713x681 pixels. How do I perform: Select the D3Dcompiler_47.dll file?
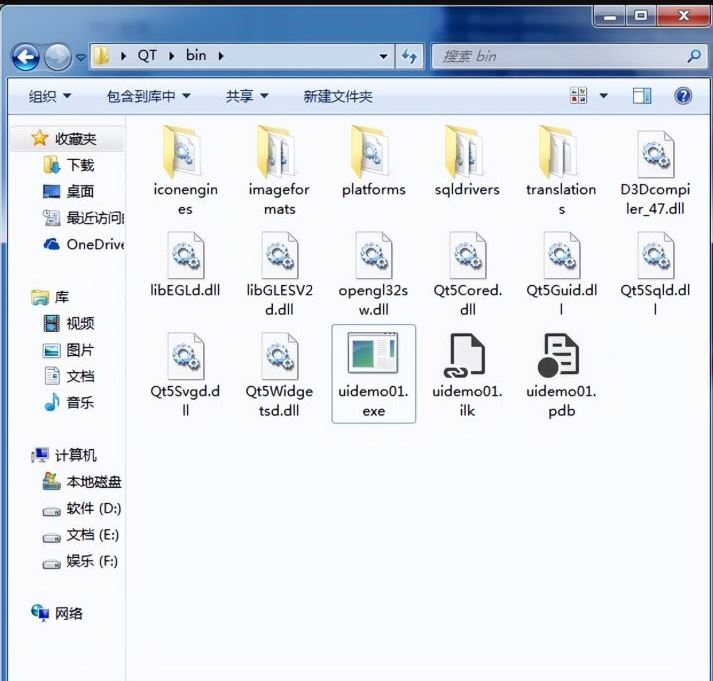click(x=655, y=173)
